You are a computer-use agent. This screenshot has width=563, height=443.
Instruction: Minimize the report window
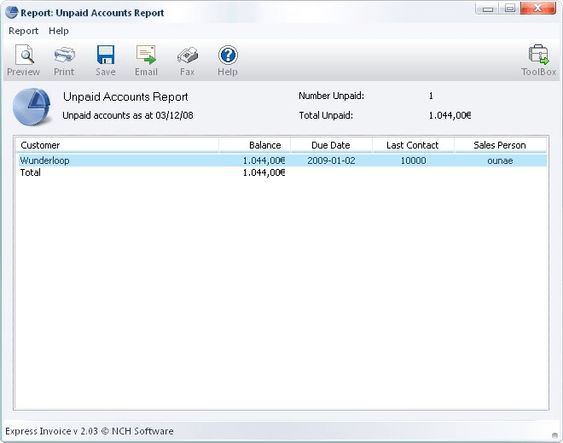[x=487, y=9]
